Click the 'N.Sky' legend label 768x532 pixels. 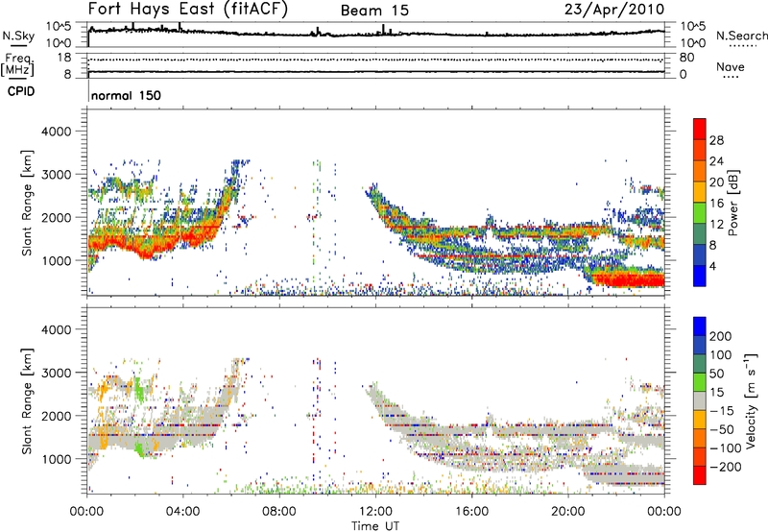click(18, 36)
